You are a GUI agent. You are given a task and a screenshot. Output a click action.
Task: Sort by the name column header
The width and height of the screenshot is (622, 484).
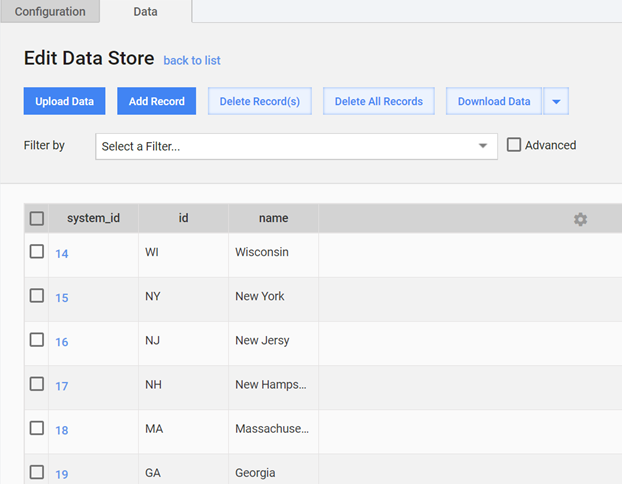[273, 218]
